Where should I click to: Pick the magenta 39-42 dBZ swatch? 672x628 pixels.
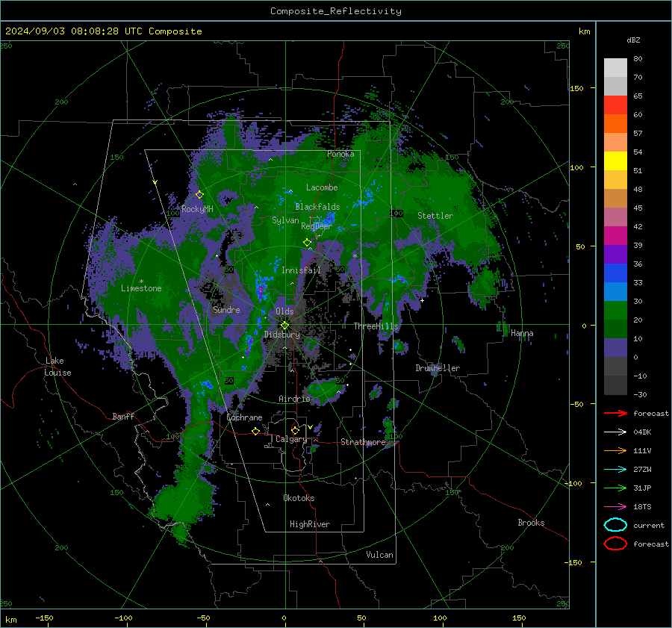point(615,236)
